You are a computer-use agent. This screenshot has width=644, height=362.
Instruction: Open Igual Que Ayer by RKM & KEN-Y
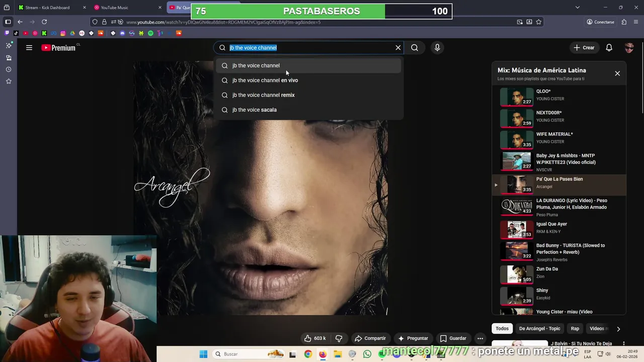pos(558,229)
